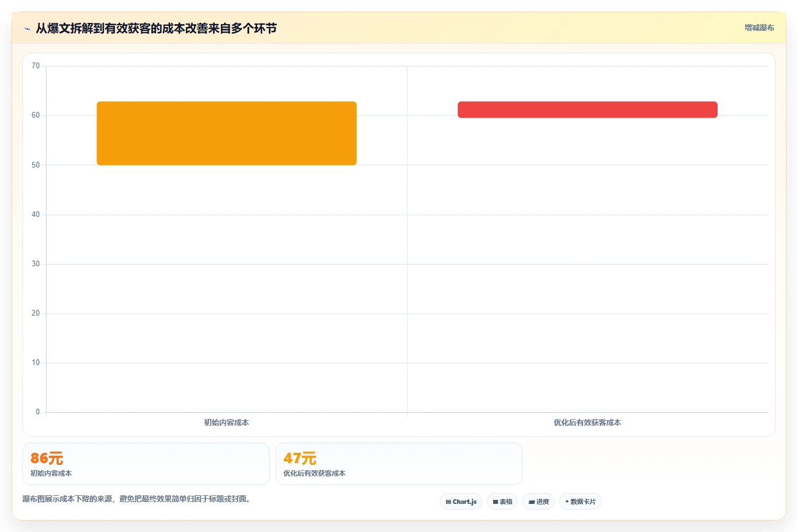Click the 初始内容成本 x-axis label
The height and width of the screenshot is (532, 798).
(227, 422)
